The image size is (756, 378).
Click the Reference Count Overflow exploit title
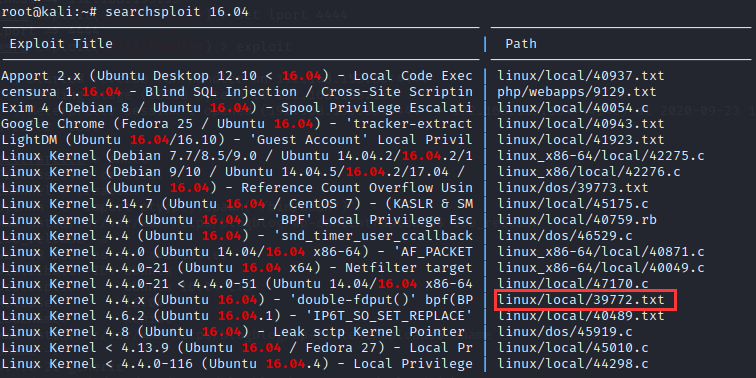tap(237, 188)
